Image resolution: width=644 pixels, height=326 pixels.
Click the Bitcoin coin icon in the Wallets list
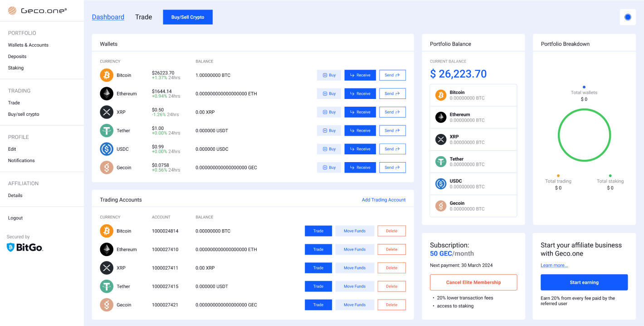pos(107,75)
